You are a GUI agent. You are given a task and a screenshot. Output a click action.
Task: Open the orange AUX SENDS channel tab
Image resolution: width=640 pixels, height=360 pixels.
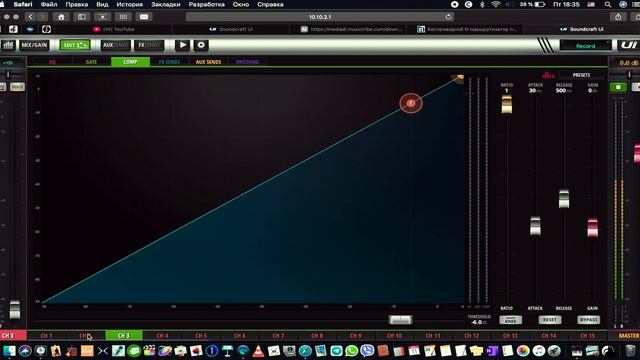[x=208, y=62]
